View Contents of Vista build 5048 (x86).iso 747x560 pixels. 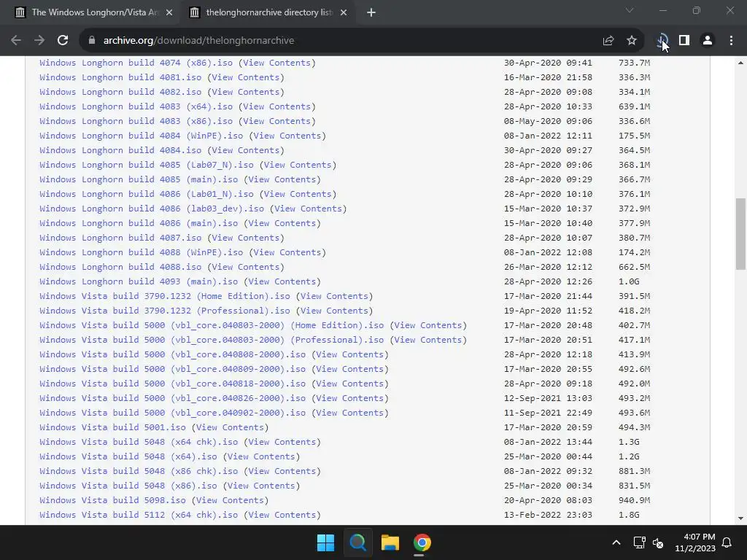tap(261, 486)
